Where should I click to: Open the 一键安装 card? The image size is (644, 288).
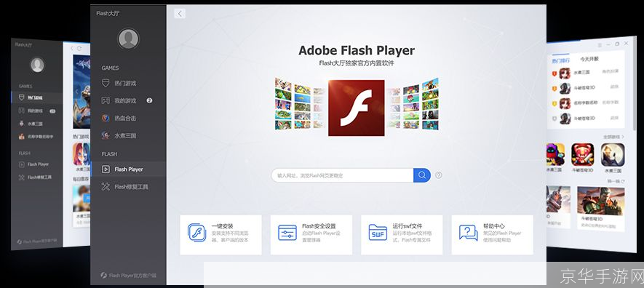tap(220, 235)
